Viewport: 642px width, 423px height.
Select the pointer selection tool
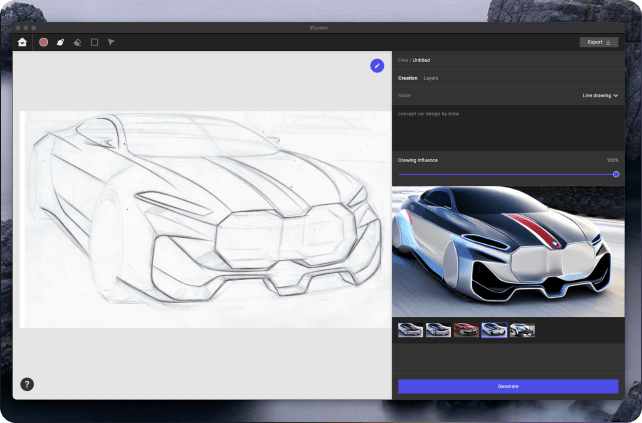pos(111,42)
